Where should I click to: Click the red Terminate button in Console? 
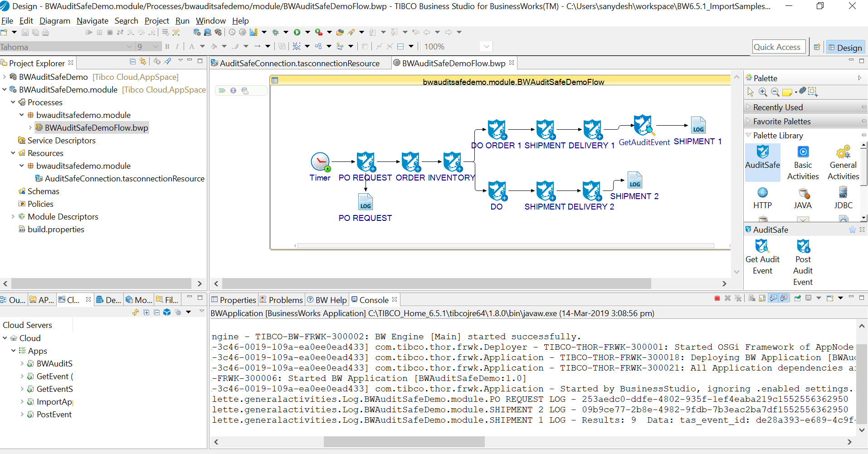(x=717, y=298)
